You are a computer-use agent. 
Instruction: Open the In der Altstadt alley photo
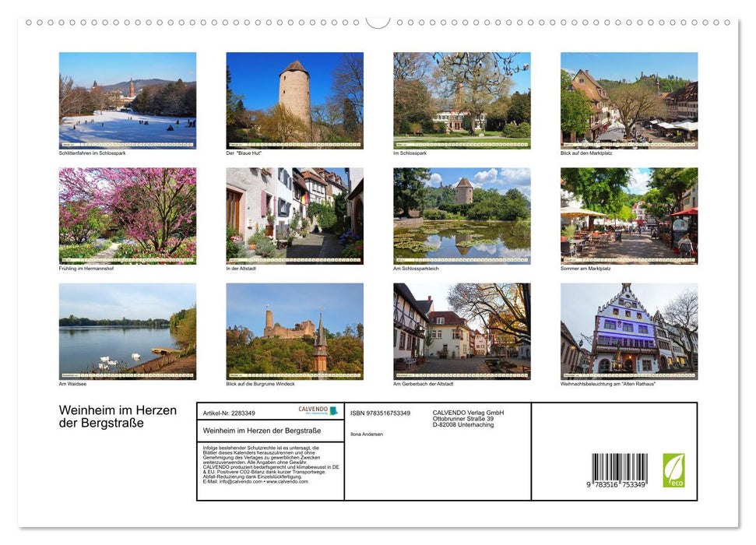pos(294,216)
